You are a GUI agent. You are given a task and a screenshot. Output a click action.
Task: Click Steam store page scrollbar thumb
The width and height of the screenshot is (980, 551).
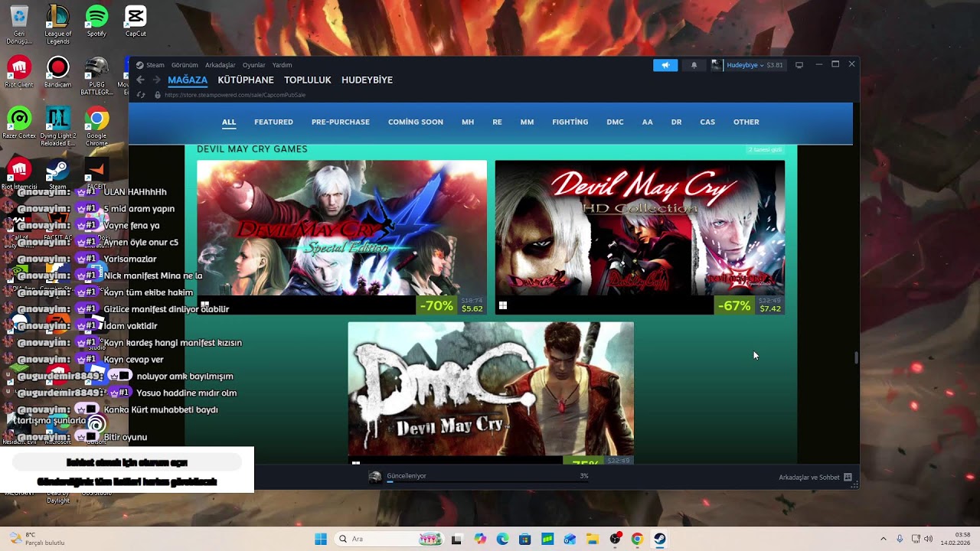[x=856, y=357]
